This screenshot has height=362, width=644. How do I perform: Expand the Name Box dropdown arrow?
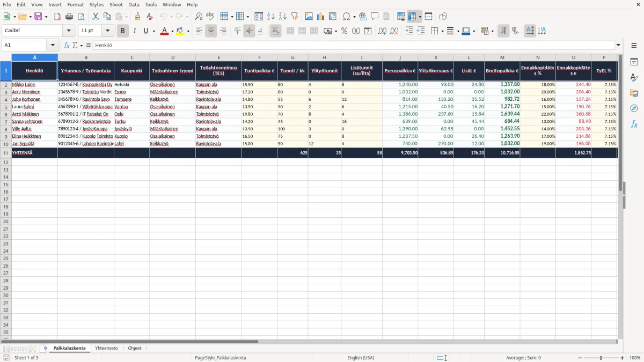(53, 45)
